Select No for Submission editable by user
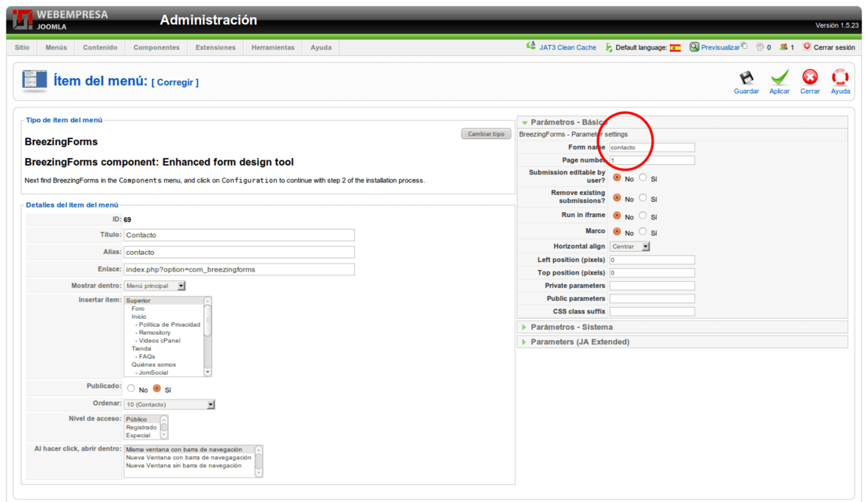 click(617, 178)
